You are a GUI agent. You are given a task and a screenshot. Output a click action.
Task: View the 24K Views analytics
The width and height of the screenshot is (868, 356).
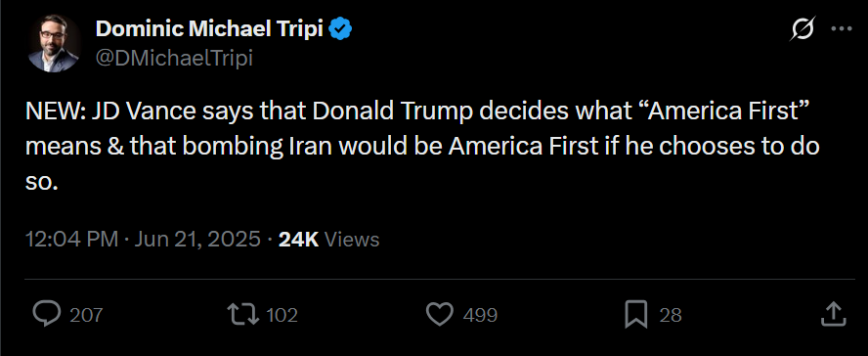click(x=328, y=240)
